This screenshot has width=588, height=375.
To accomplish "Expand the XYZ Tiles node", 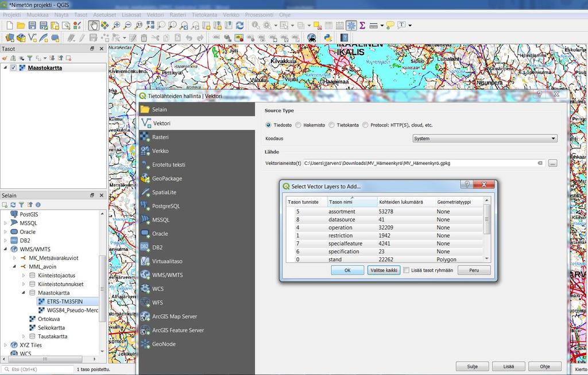I will pos(5,345).
